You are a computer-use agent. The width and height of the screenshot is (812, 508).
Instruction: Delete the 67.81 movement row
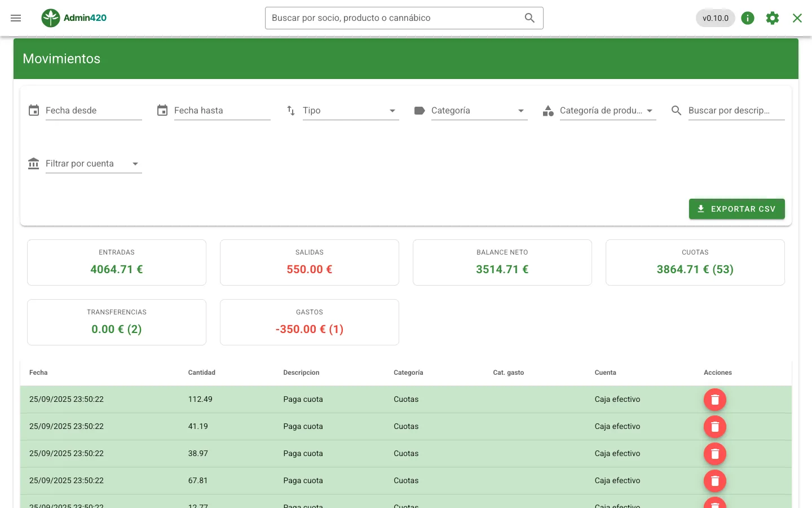point(715,481)
